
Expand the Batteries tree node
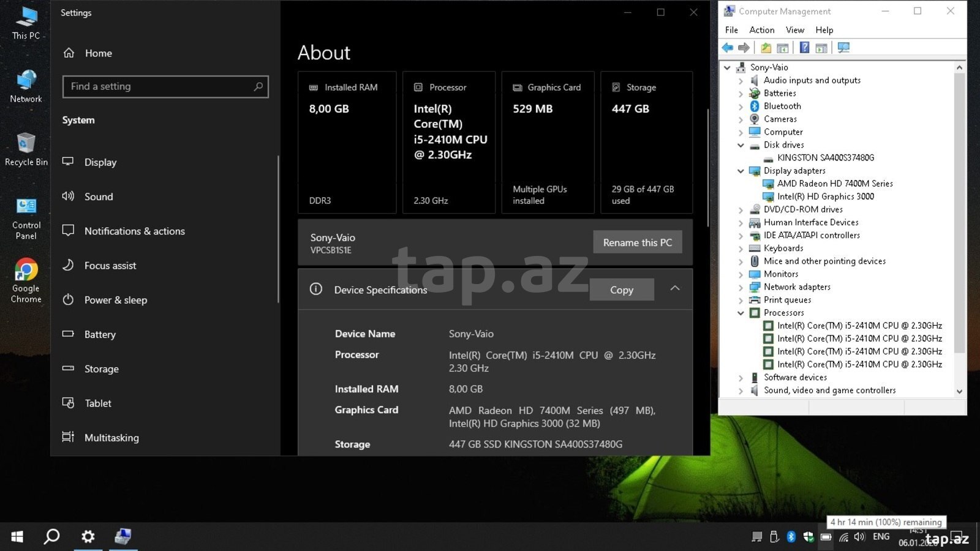[x=741, y=94]
